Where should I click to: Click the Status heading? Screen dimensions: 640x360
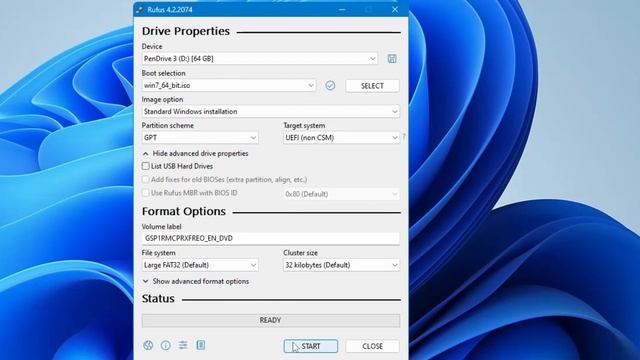[x=158, y=299]
